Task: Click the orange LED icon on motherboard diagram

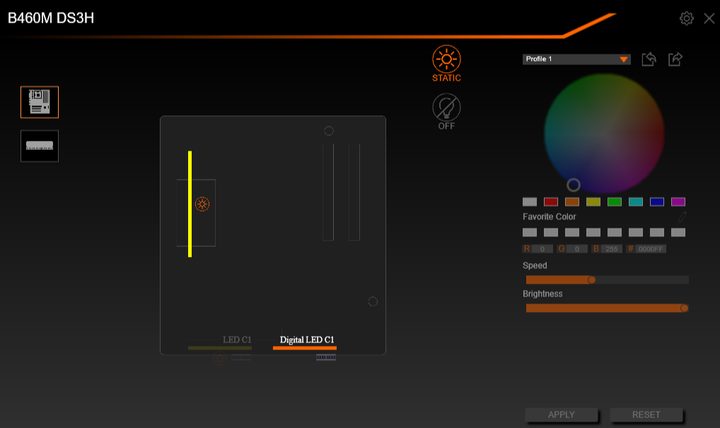Action: click(202, 204)
